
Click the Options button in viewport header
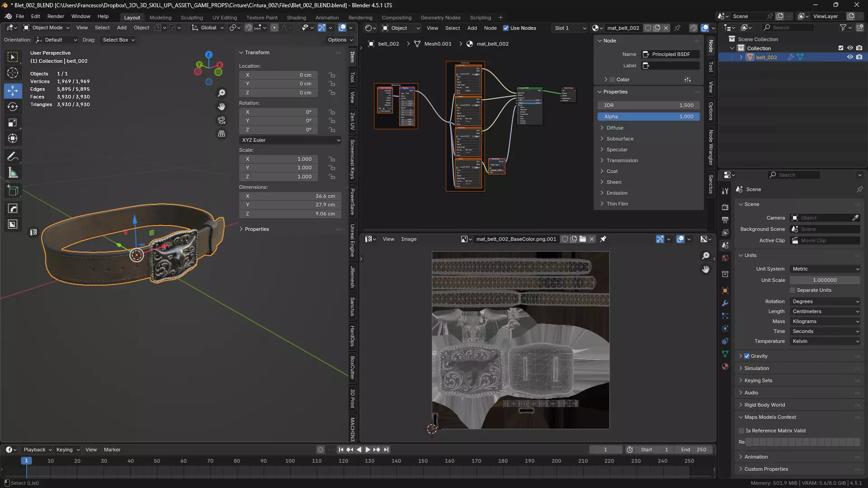(x=340, y=40)
